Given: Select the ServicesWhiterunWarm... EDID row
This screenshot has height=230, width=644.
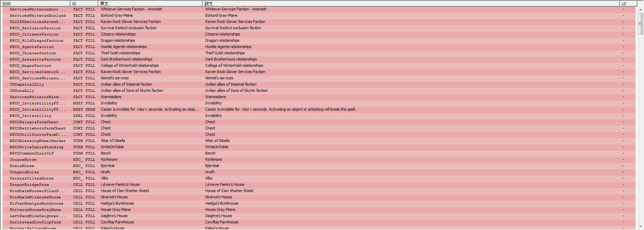Looking at the screenshot, I should coord(319,97).
